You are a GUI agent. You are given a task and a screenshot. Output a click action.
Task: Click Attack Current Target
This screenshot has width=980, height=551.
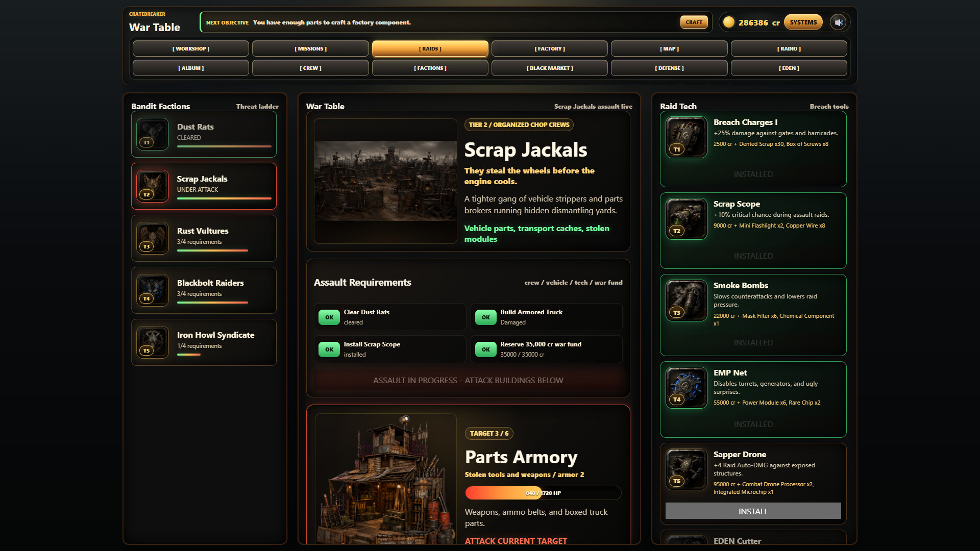pyautogui.click(x=516, y=541)
